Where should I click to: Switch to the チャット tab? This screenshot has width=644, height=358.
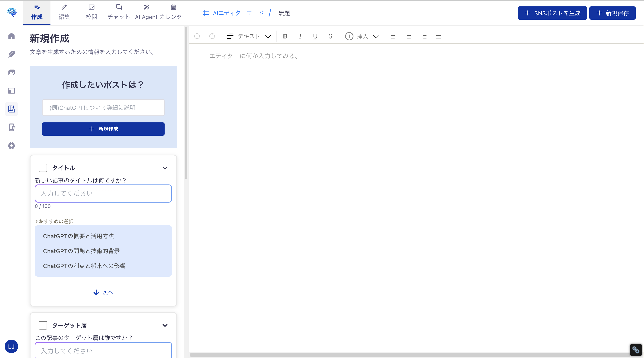pos(119,12)
